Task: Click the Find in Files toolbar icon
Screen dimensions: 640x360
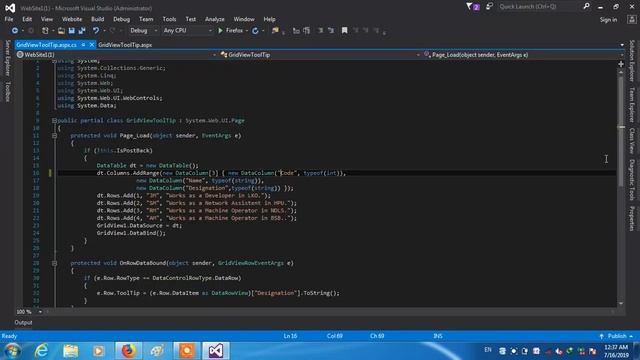Action: click(x=275, y=31)
